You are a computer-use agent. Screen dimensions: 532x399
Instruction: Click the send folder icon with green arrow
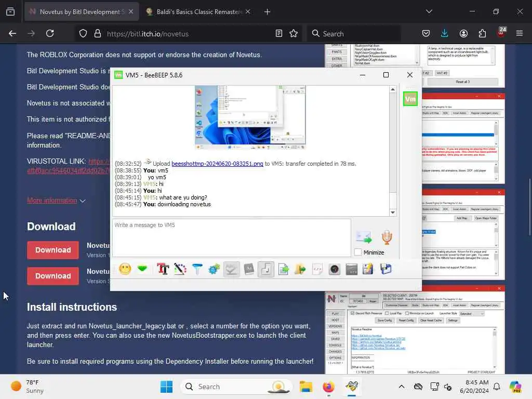pos(300,270)
